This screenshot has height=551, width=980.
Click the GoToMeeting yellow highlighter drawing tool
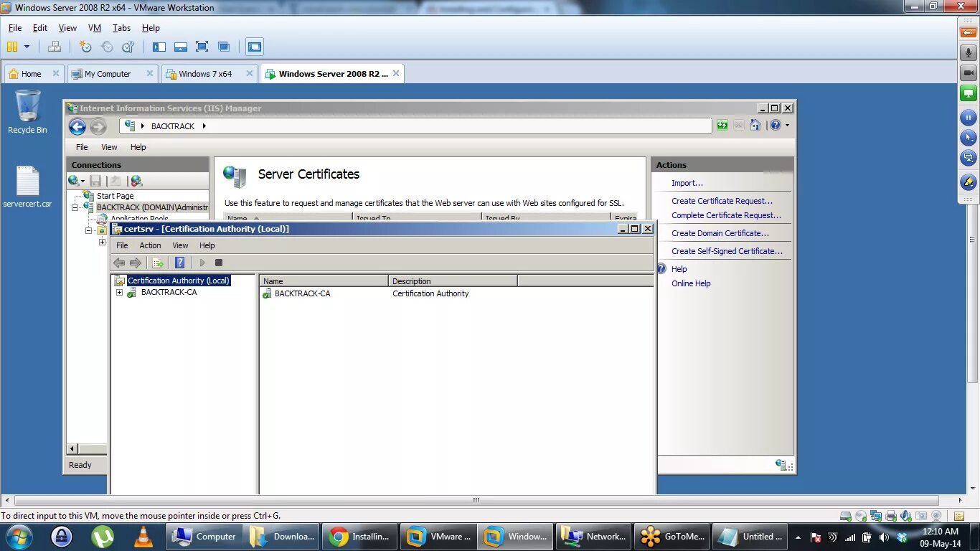click(x=969, y=182)
